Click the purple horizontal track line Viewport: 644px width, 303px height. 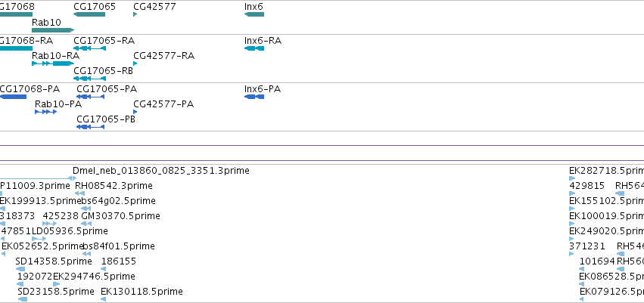(322, 145)
